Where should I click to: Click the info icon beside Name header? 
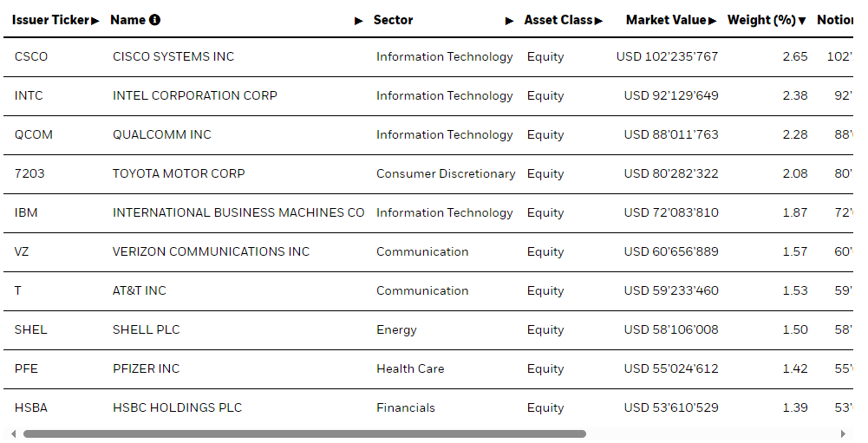point(155,20)
